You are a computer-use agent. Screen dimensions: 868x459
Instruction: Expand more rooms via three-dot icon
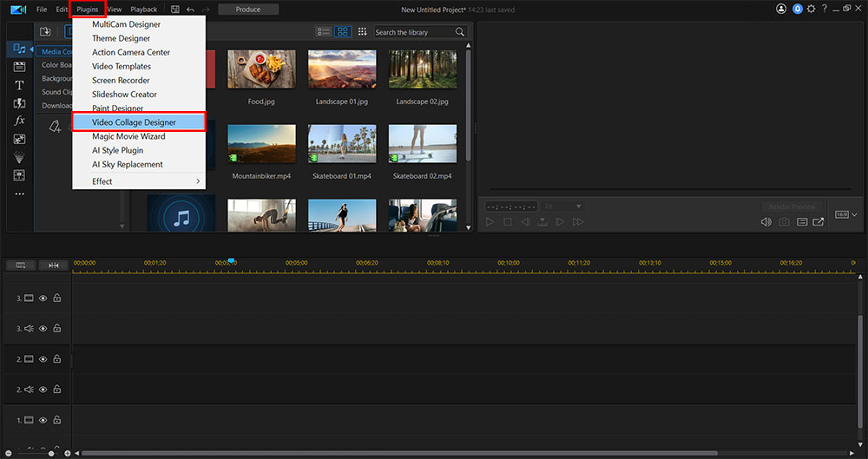[19, 193]
